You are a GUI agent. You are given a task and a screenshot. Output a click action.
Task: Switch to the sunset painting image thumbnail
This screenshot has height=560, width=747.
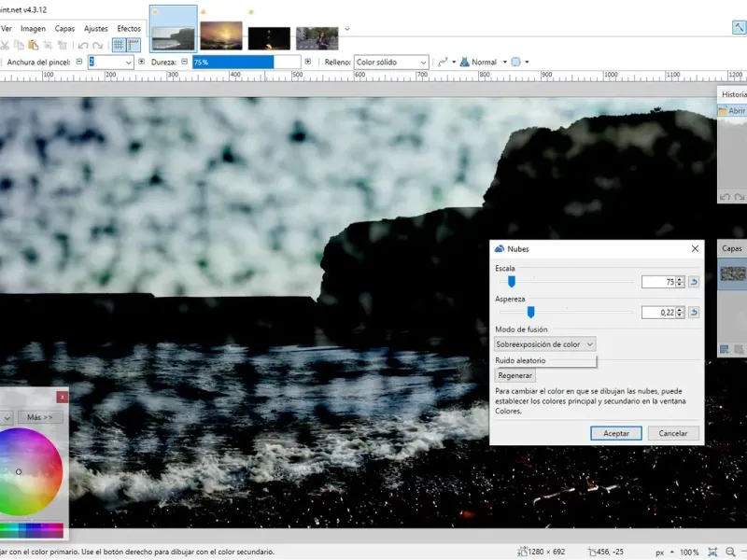click(221, 35)
